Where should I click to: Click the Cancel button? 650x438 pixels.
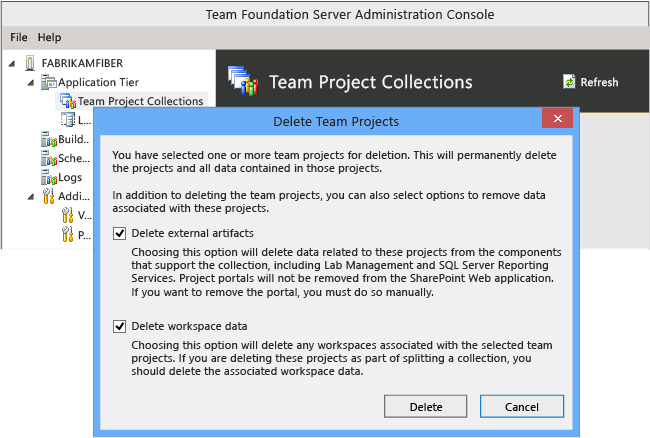(x=521, y=407)
